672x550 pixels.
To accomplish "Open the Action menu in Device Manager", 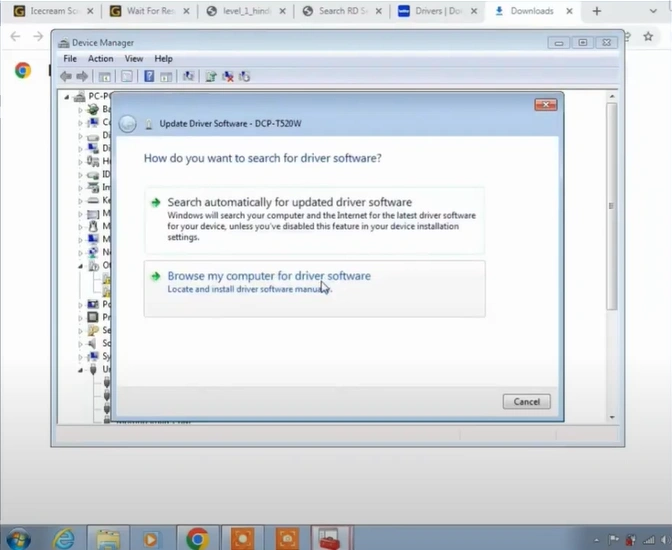I will pos(100,59).
